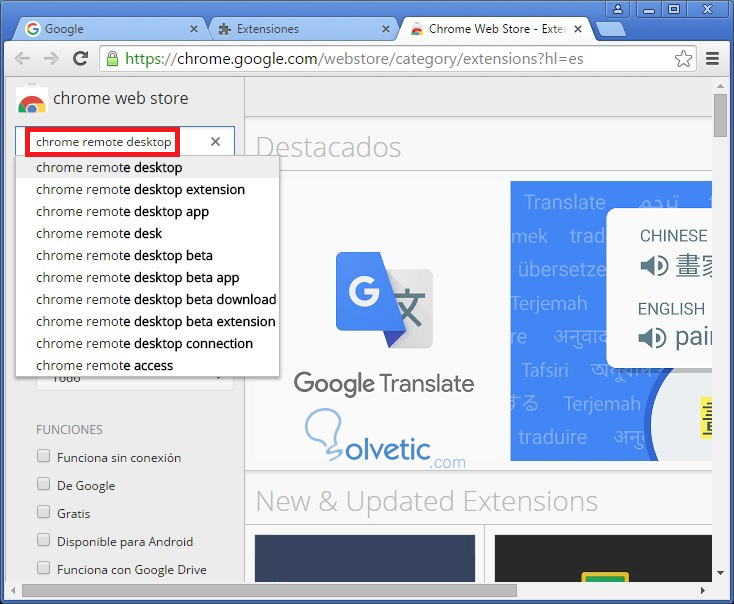The height and width of the screenshot is (604, 734).
Task: Play the ENGLISH pronunciation speaker icon
Action: 652,338
